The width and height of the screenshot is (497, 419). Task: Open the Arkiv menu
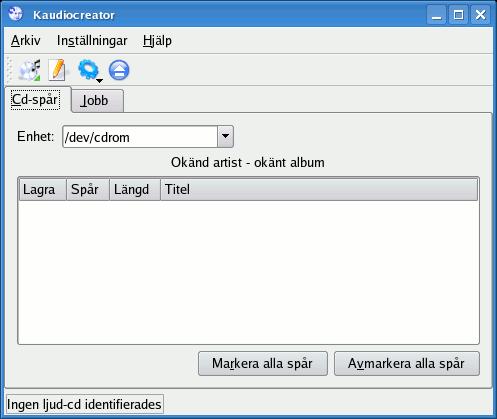pos(26,41)
